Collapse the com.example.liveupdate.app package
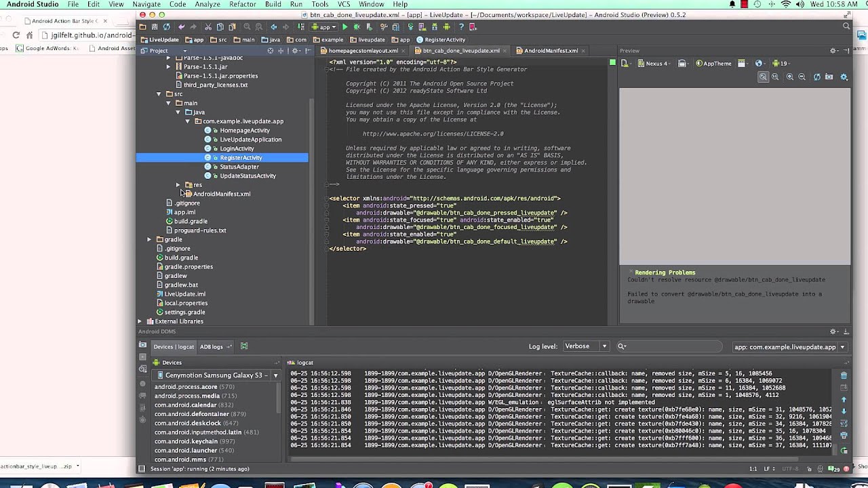This screenshot has height=488, width=868. pyautogui.click(x=187, y=121)
